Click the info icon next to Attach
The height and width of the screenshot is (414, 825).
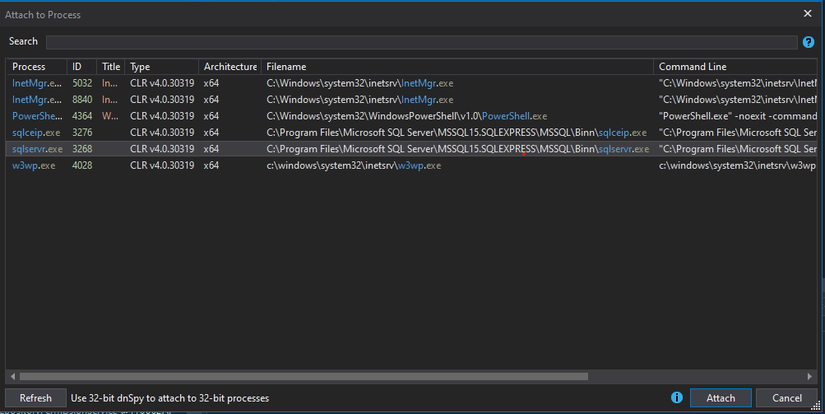[x=677, y=398]
